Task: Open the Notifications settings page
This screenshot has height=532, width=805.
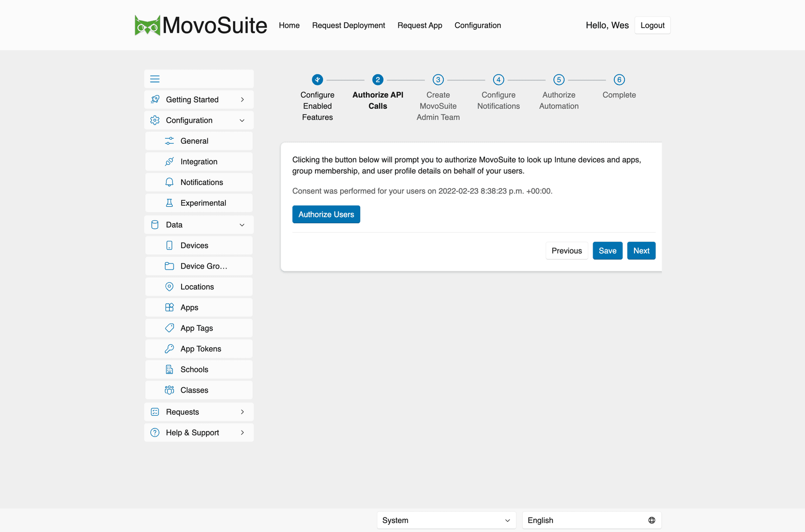Action: point(199,182)
